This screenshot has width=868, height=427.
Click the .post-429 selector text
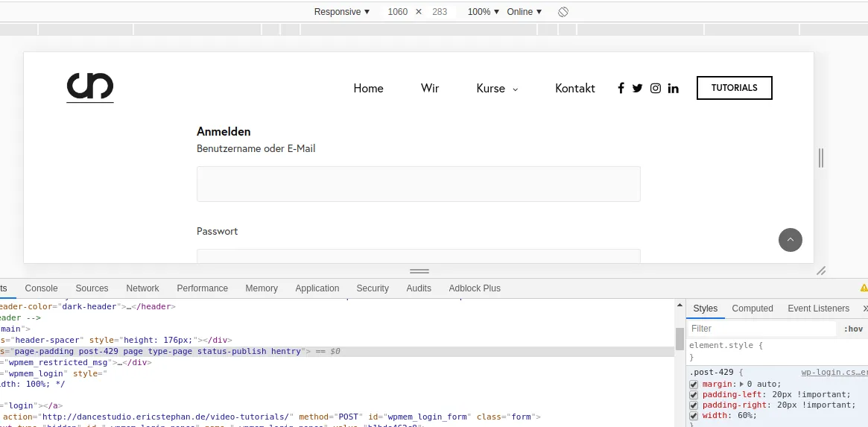pos(712,373)
